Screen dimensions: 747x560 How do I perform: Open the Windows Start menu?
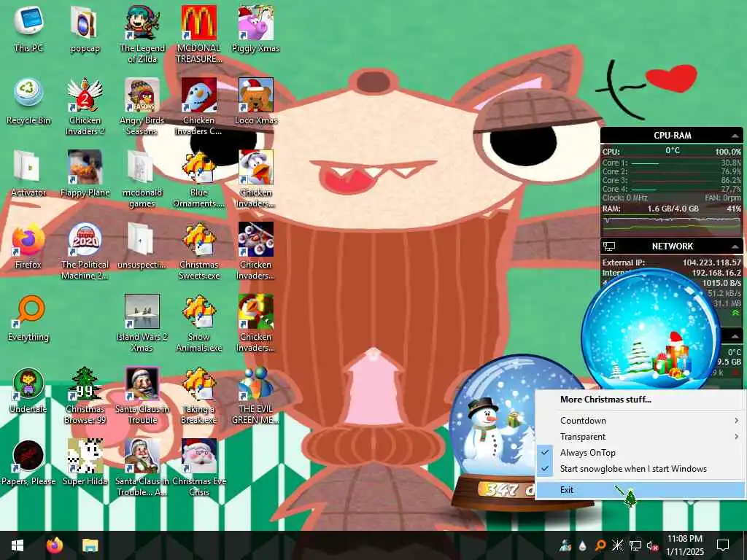point(18,545)
